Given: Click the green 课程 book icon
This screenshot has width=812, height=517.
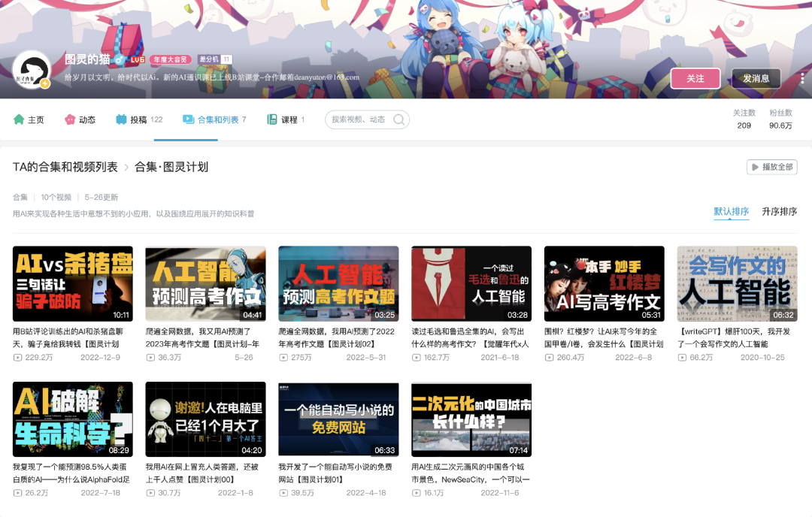Looking at the screenshot, I should tap(272, 119).
